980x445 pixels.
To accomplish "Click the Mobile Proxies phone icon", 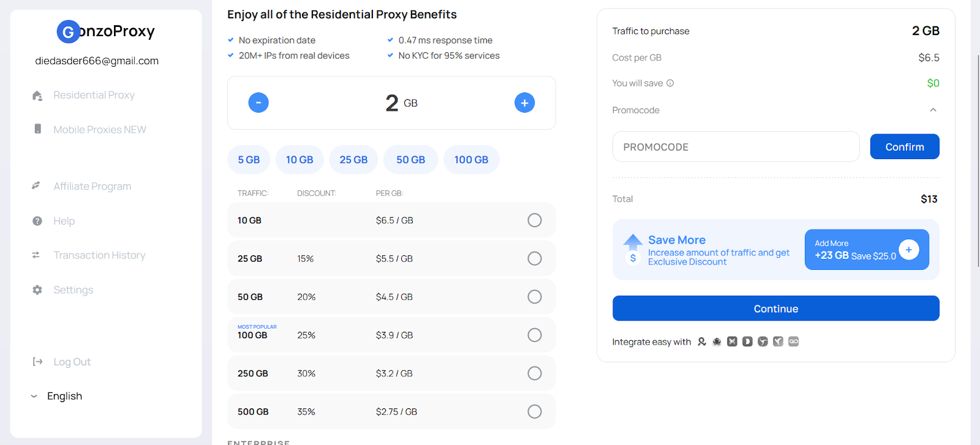I will coord(37,129).
